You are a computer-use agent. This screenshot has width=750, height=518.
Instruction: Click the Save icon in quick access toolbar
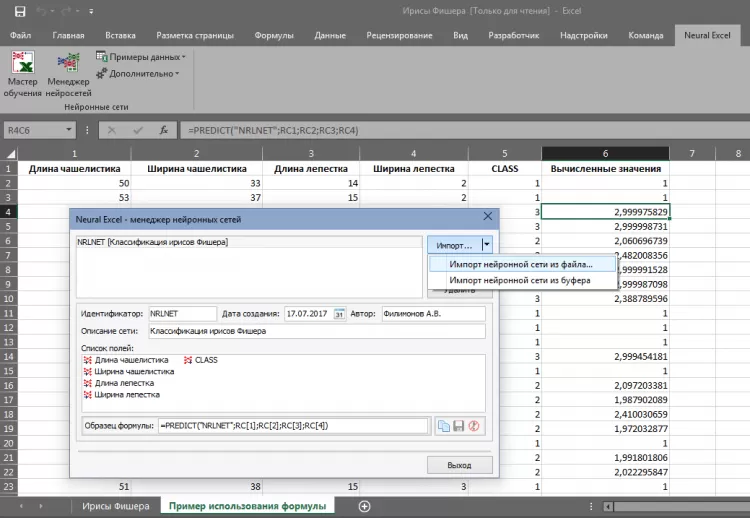(x=19, y=11)
